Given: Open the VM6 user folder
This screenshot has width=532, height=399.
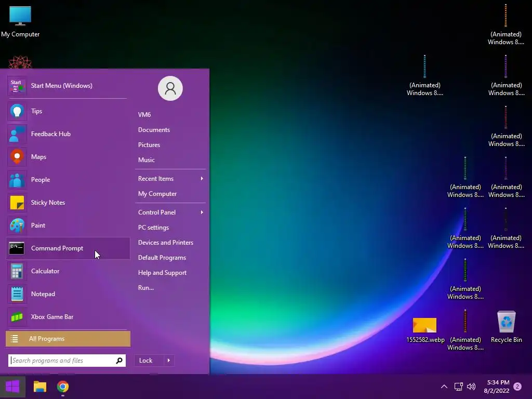Looking at the screenshot, I should [x=144, y=115].
